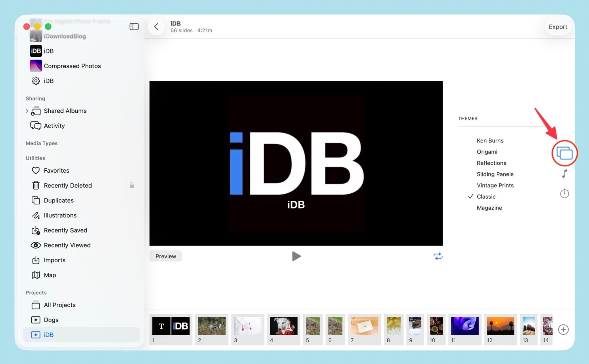
Task: Click the Export button
Action: 558,27
